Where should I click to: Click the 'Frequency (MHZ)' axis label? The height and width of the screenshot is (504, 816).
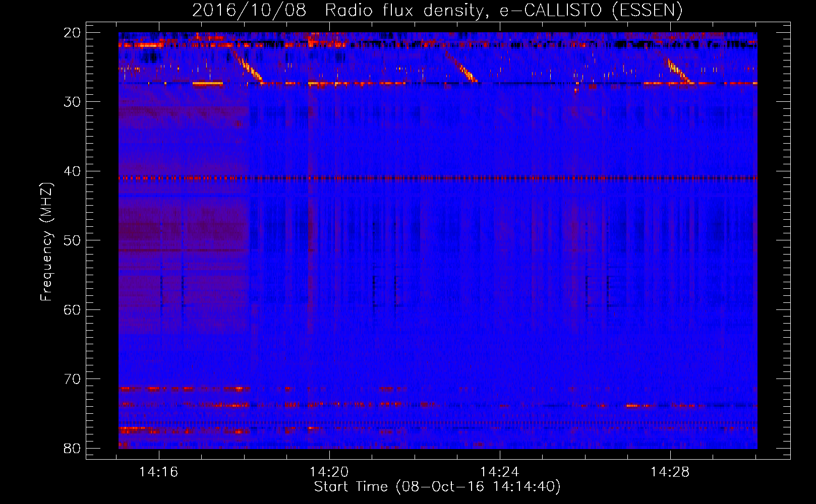(46, 242)
